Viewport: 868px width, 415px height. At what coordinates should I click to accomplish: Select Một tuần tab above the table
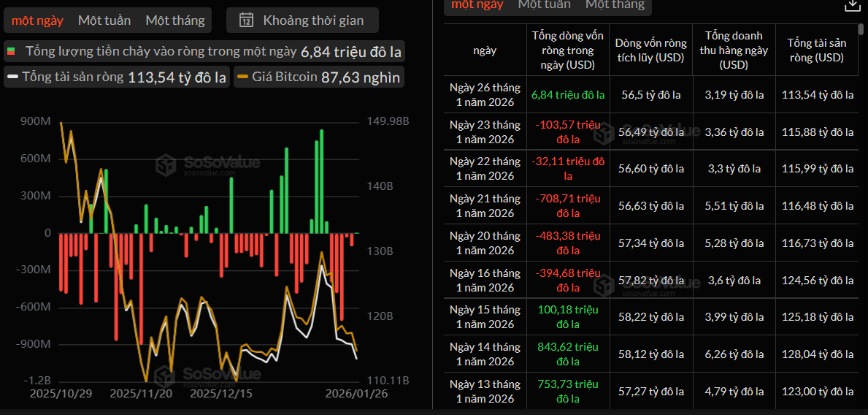click(544, 4)
